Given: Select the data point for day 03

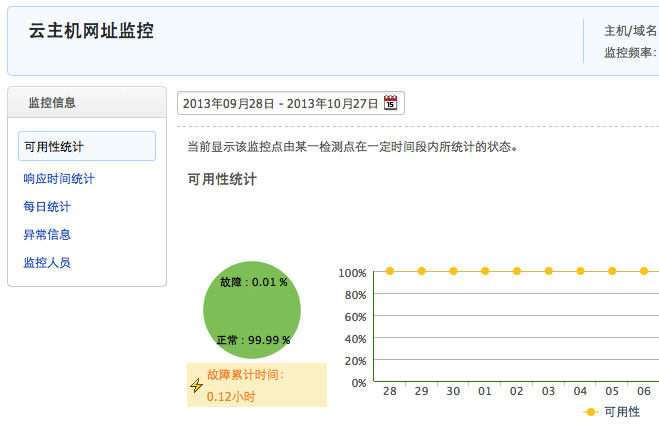Looking at the screenshot, I should point(549,271).
